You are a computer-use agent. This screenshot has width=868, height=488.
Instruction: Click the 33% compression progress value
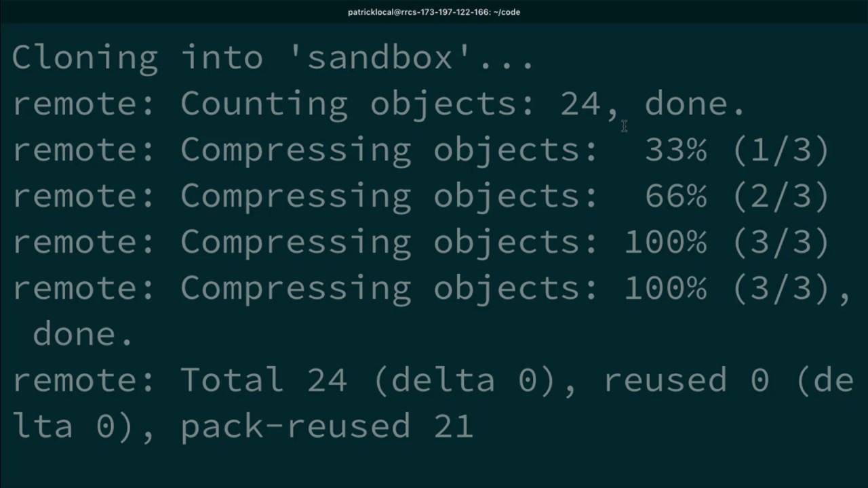676,150
